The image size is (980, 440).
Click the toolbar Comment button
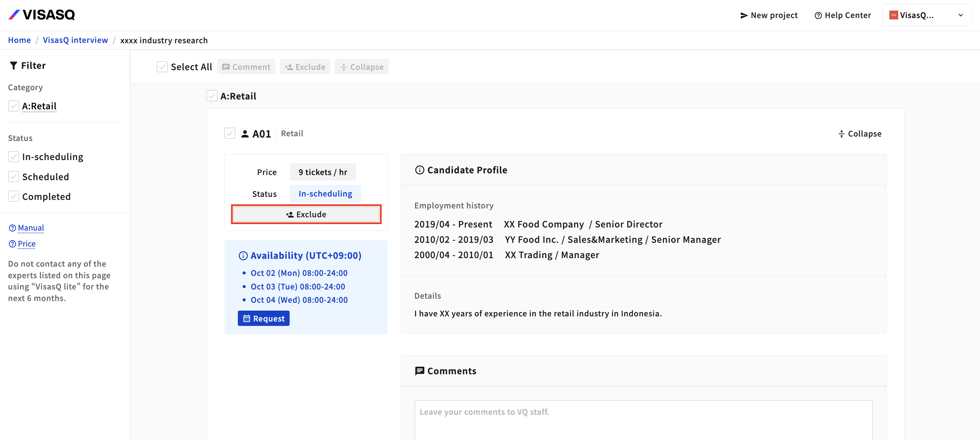[246, 66]
